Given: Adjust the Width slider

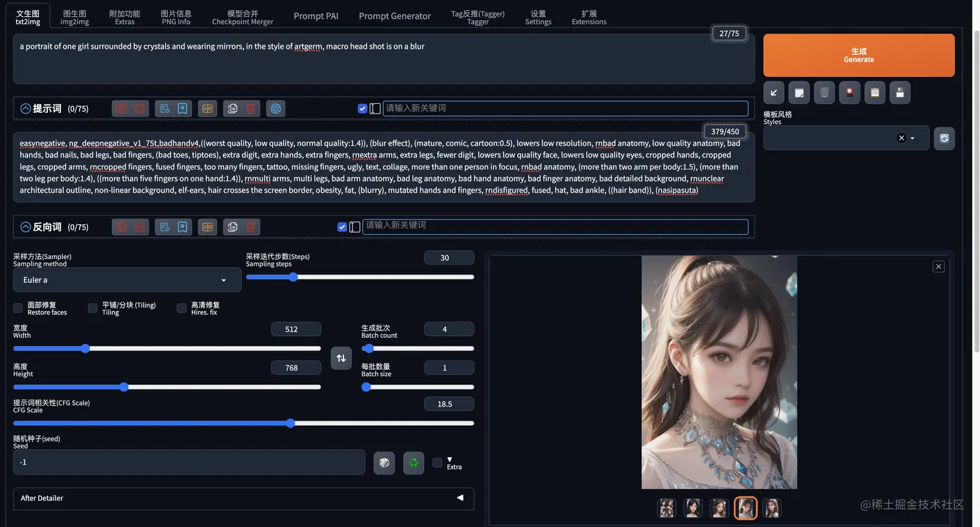Looking at the screenshot, I should [167, 349].
